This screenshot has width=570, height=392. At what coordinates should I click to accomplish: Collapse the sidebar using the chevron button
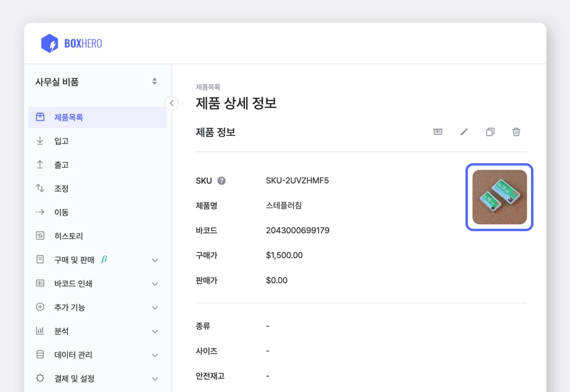pos(171,103)
